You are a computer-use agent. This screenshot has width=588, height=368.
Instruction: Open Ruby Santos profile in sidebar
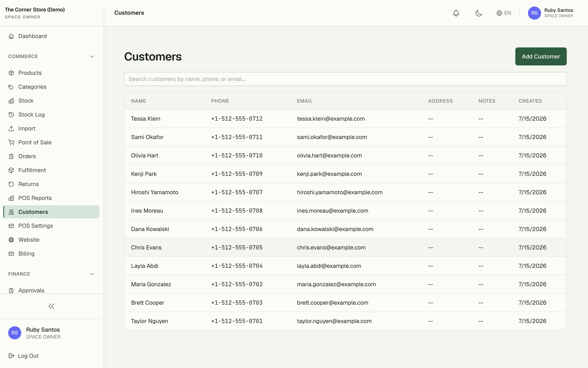pos(34,333)
